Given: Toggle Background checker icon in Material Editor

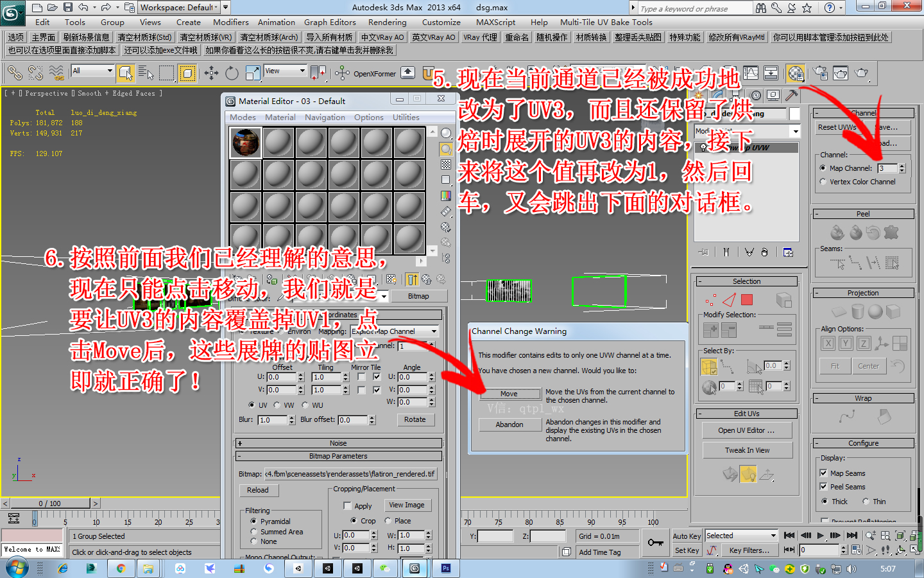Looking at the screenshot, I should [x=446, y=164].
